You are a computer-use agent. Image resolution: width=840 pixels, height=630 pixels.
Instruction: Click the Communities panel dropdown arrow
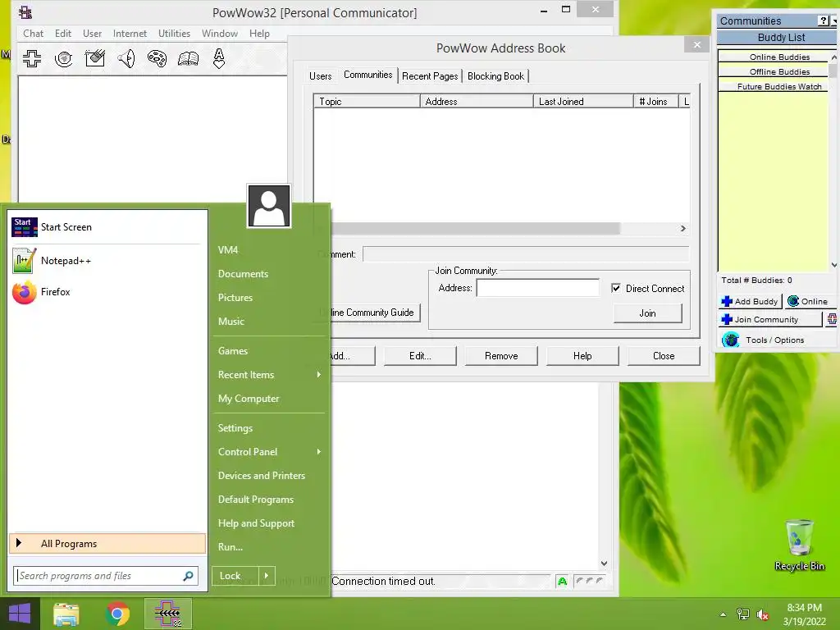pos(834,21)
